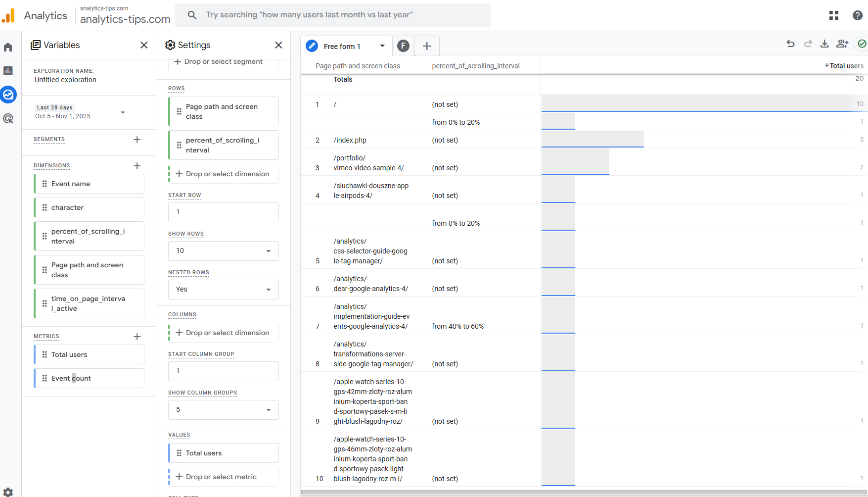Add a new segment
Image resolution: width=868 pixels, height=497 pixels.
pyautogui.click(x=137, y=140)
